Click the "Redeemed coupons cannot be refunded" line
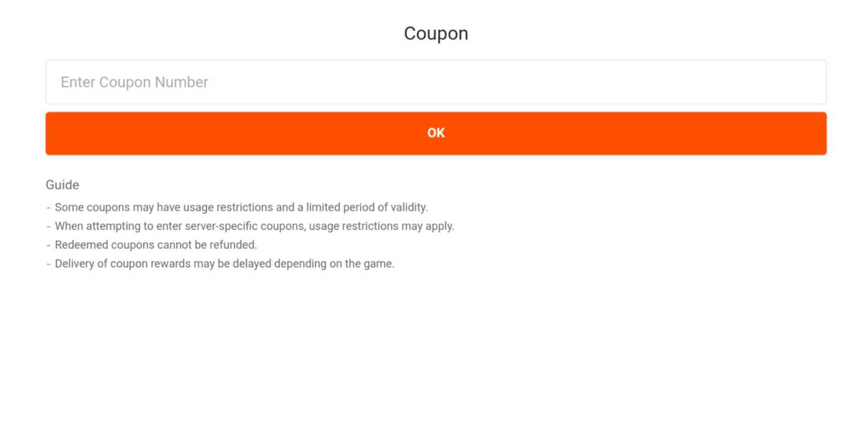 click(156, 245)
